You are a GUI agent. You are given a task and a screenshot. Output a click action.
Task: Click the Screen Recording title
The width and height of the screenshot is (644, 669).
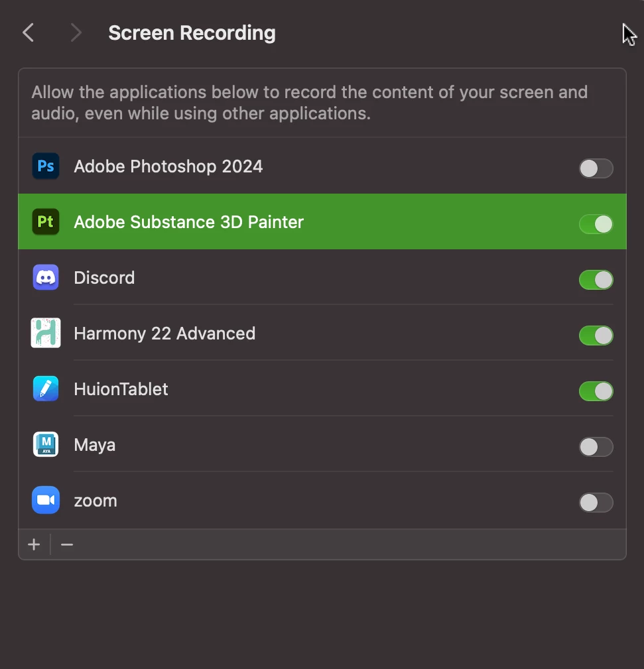192,33
